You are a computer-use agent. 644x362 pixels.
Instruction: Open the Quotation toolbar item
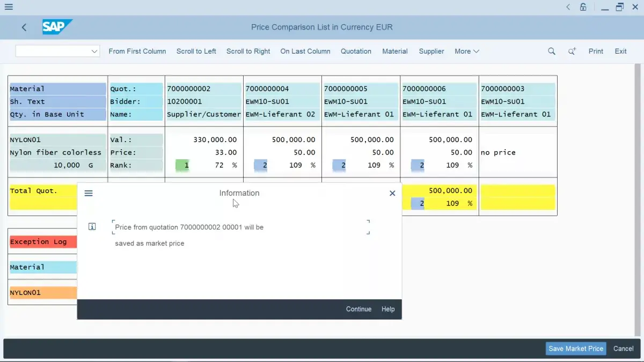tap(356, 51)
